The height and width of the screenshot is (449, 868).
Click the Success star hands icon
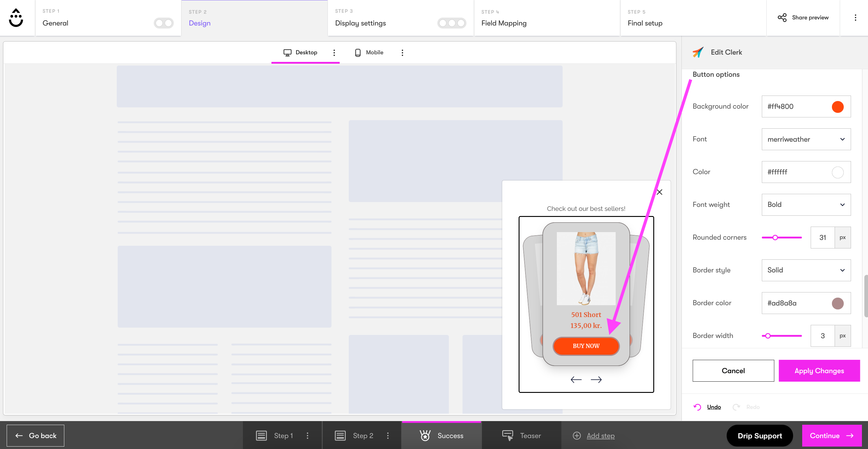(x=425, y=436)
